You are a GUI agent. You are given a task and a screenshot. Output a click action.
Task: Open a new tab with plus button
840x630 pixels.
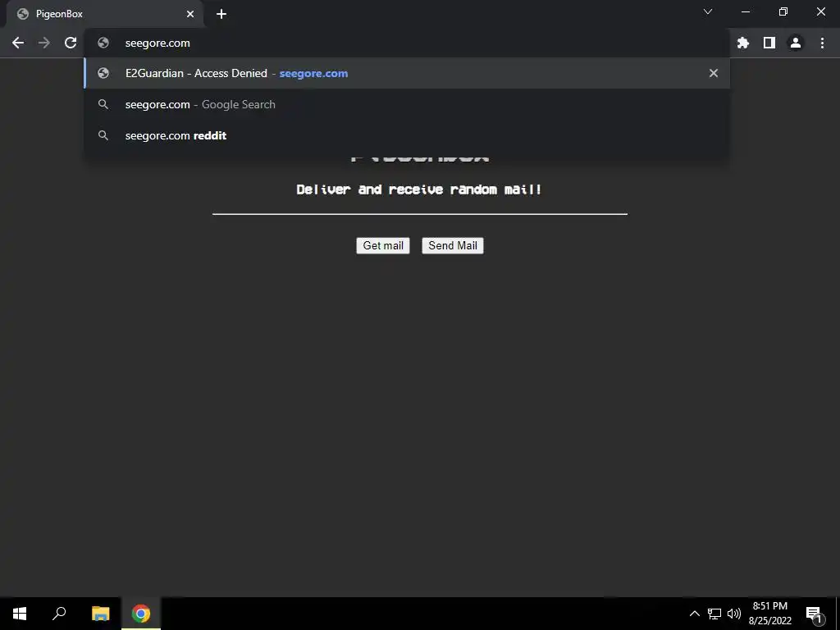(221, 14)
